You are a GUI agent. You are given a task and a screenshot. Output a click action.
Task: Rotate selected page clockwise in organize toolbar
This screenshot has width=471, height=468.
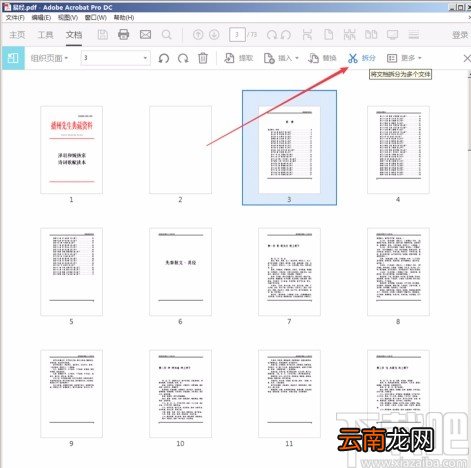pos(183,58)
